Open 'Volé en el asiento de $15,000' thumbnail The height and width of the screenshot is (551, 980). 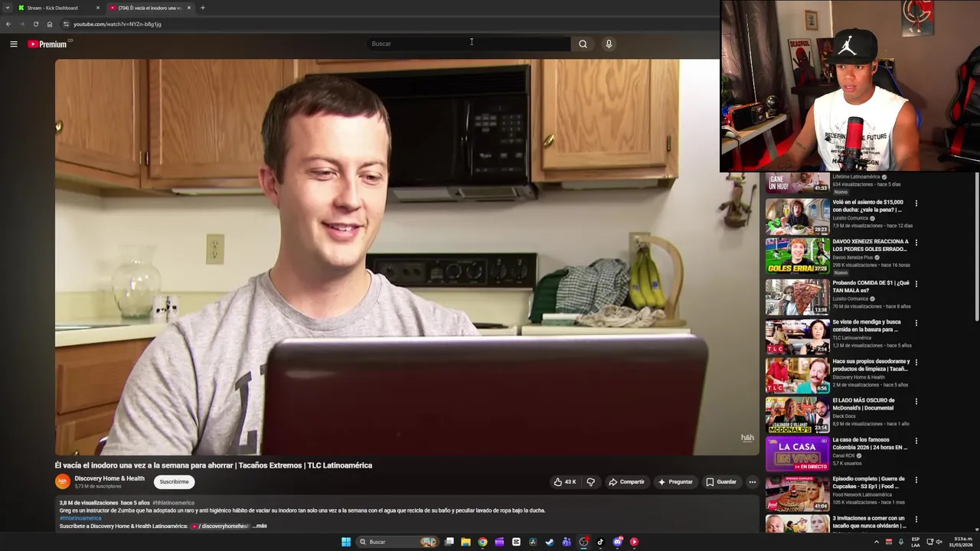tap(797, 217)
